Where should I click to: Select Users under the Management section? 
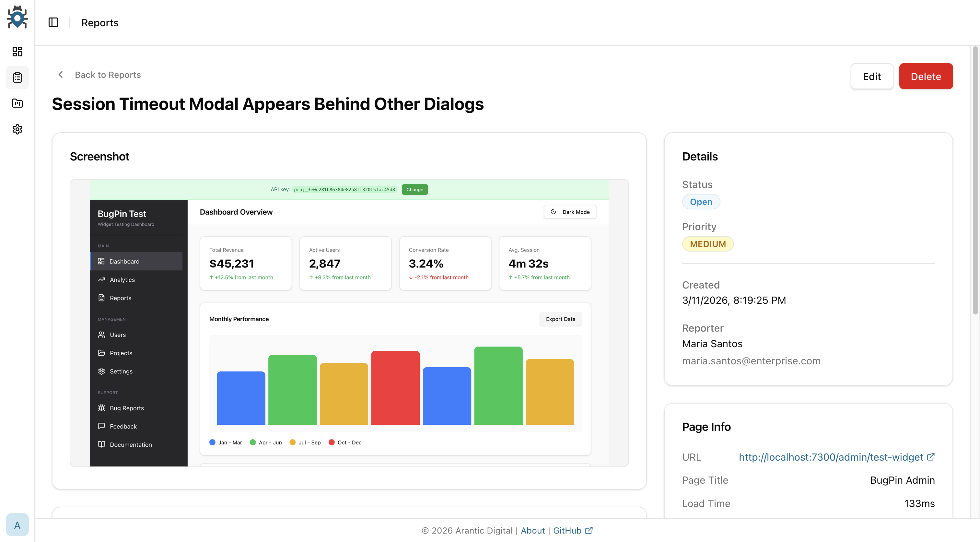118,335
